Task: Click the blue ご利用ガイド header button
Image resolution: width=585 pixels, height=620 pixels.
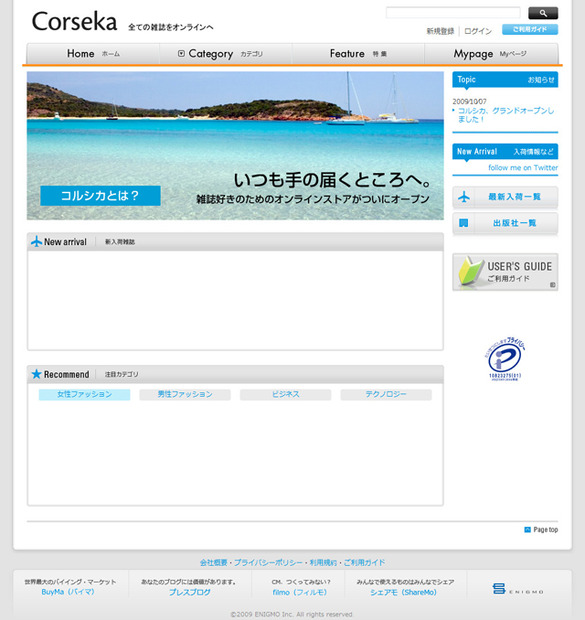Action: (x=530, y=29)
